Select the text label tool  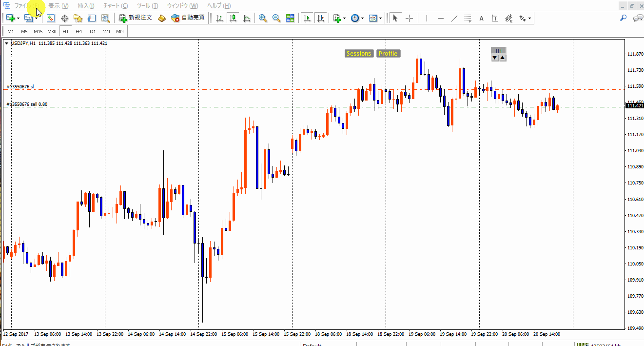(495, 18)
